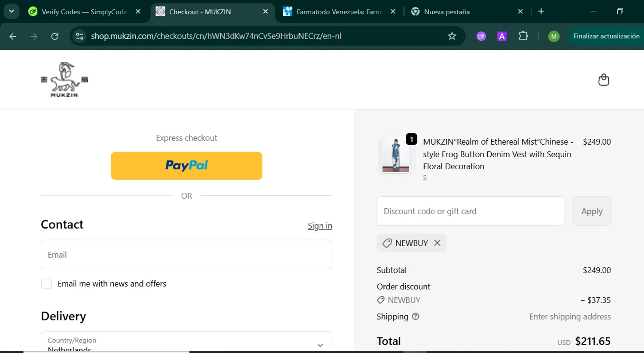Image resolution: width=644 pixels, height=353 pixels.
Task: Bookmark this page with star icon
Action: 452,36
